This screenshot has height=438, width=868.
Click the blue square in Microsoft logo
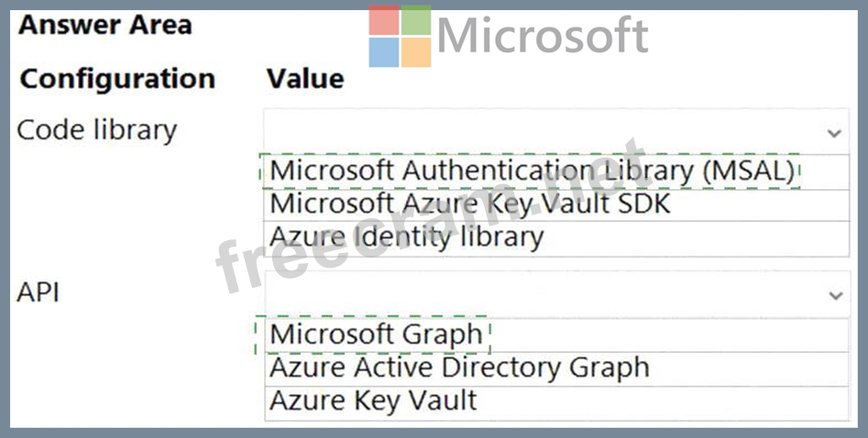pyautogui.click(x=384, y=51)
